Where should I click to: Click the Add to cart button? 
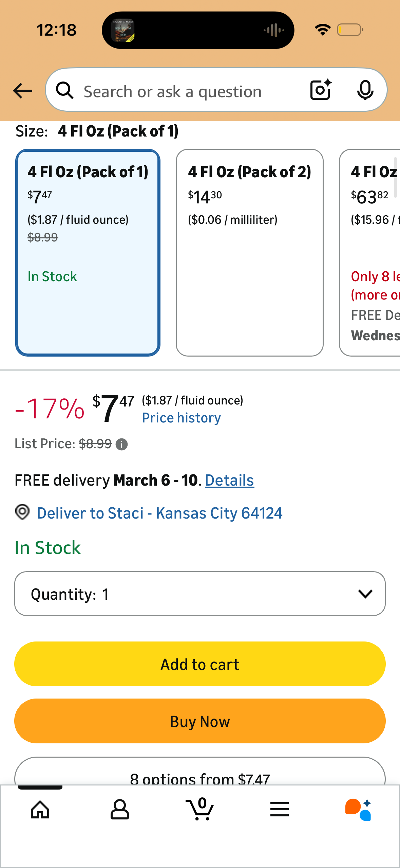tap(200, 664)
